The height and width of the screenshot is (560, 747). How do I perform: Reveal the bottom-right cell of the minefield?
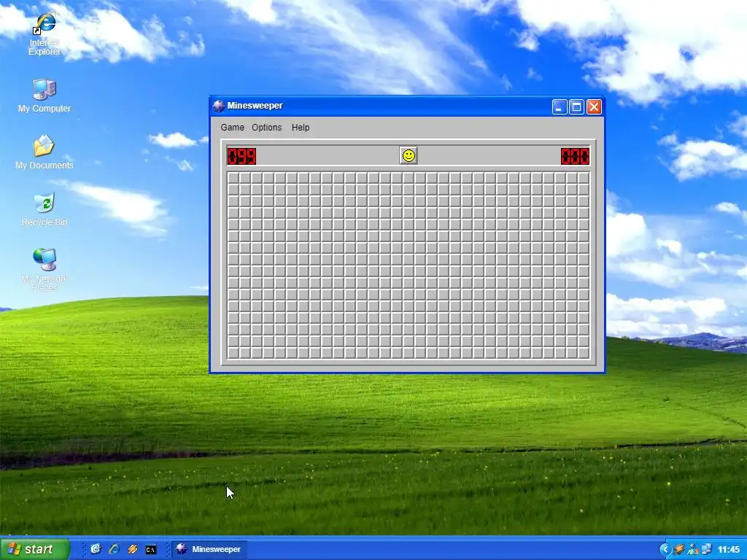[x=584, y=353]
